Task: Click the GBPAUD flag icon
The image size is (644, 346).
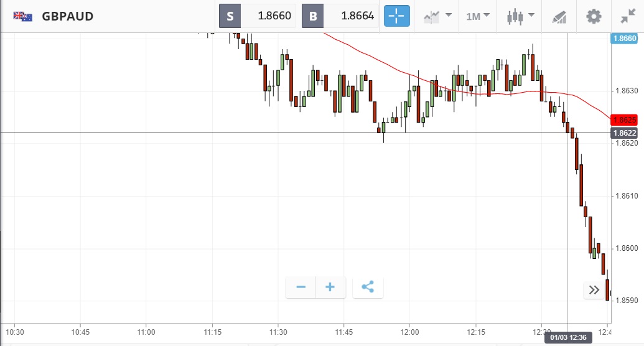Action: pos(23,16)
